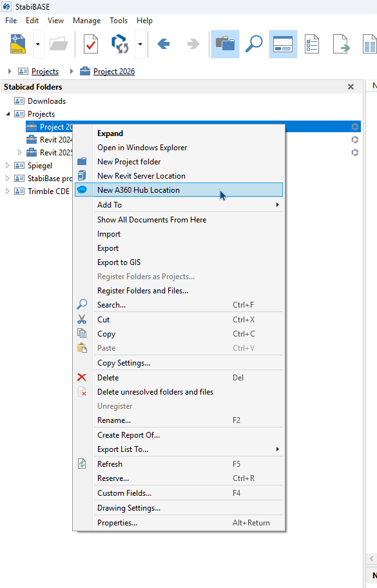
Task: Expand the StabiBase tree node
Action: click(8, 179)
